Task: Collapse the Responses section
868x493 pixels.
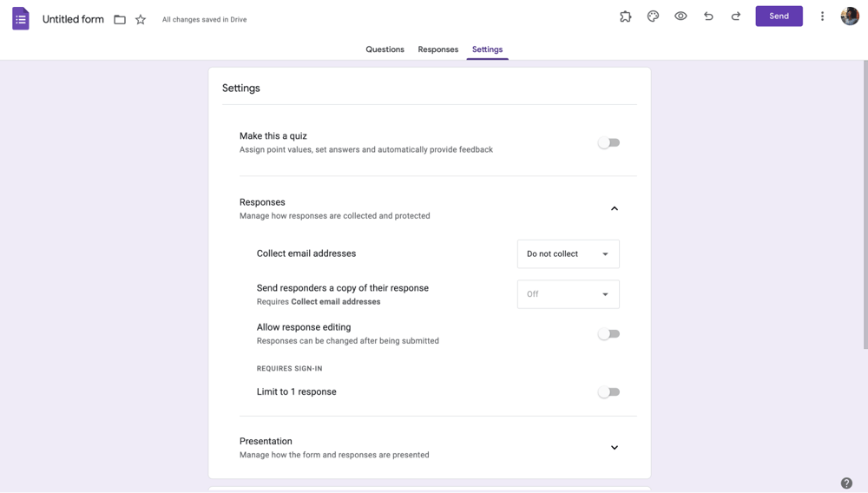Action: pyautogui.click(x=615, y=208)
